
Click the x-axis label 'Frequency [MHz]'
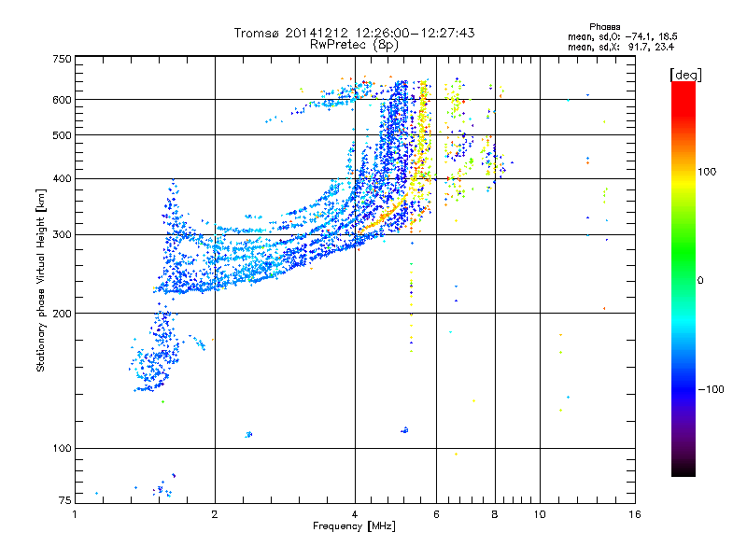354,526
